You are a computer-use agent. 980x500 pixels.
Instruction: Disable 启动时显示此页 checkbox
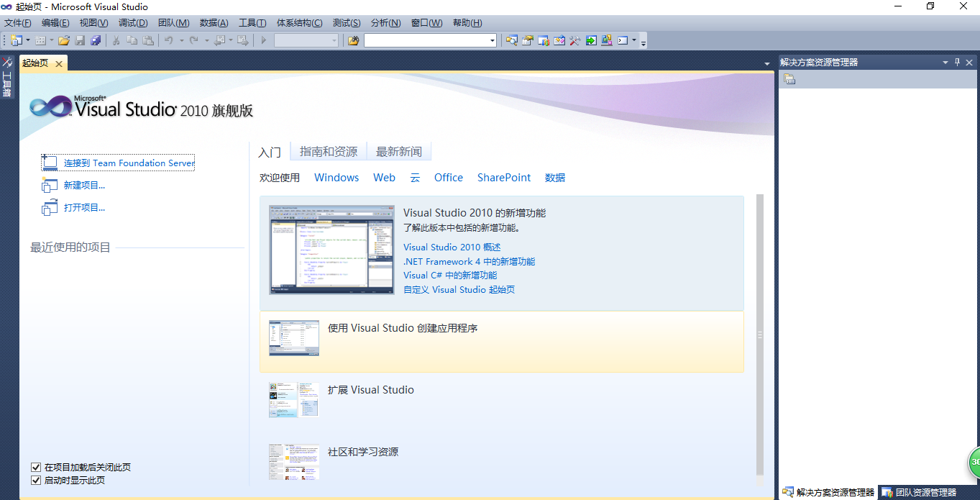point(35,480)
